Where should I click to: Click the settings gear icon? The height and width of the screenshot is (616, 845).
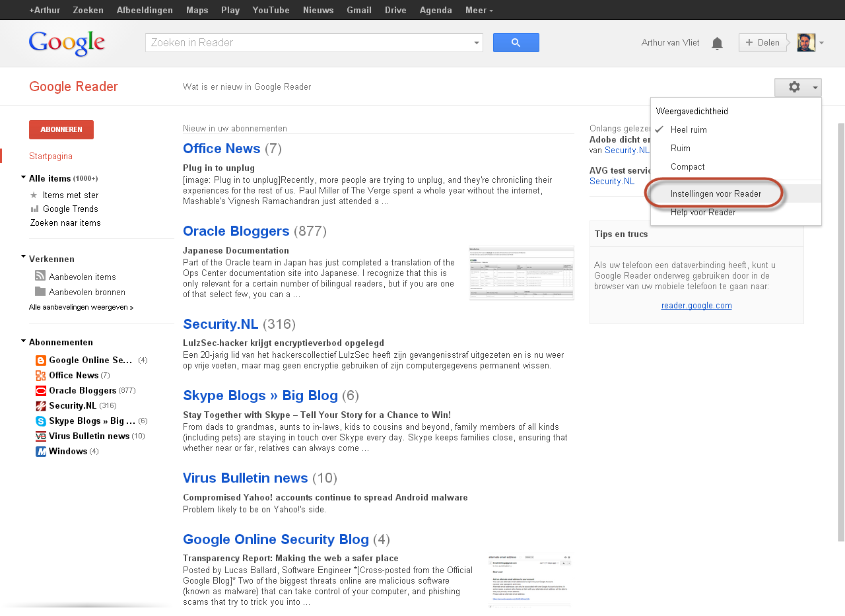(x=794, y=87)
